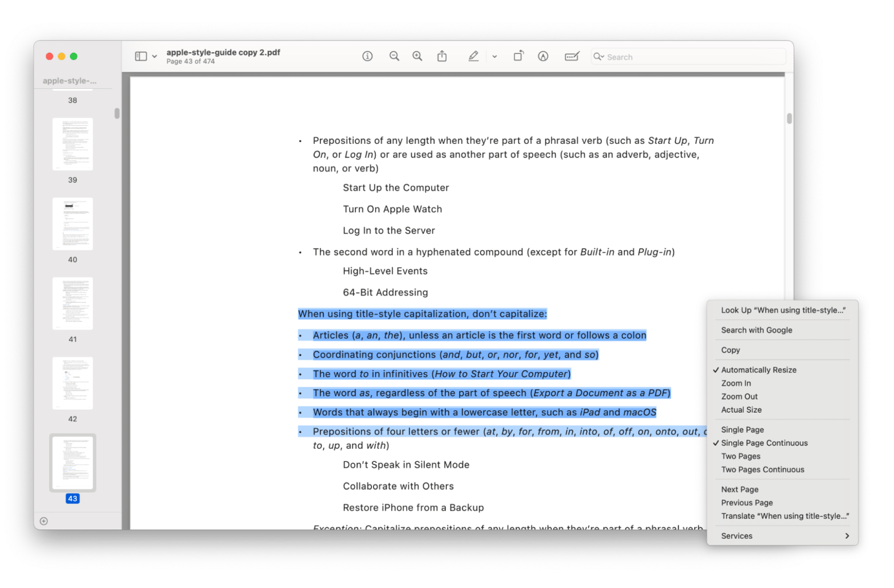Switch to Two Pages view option
This screenshot has height=588, width=894.
pyautogui.click(x=740, y=456)
